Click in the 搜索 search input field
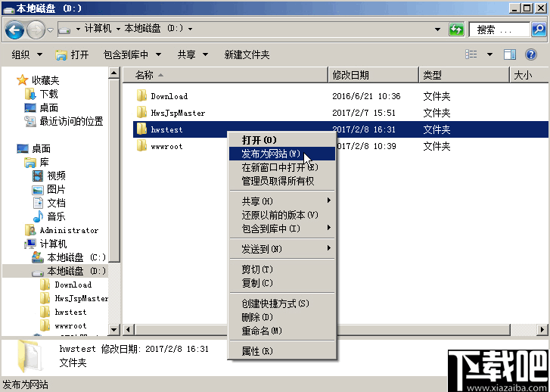The image size is (550, 392). click(499, 30)
